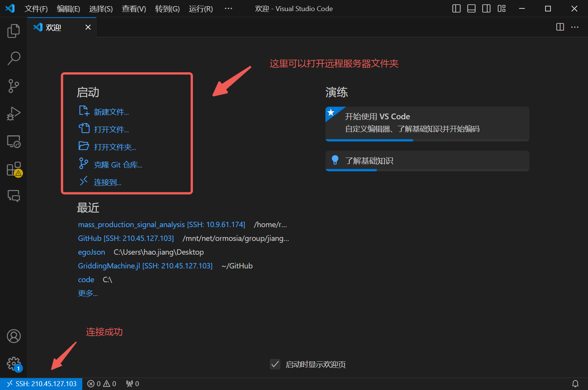Close the 欢迎 tab
Screen dimensions: 588x390
[x=88, y=27]
